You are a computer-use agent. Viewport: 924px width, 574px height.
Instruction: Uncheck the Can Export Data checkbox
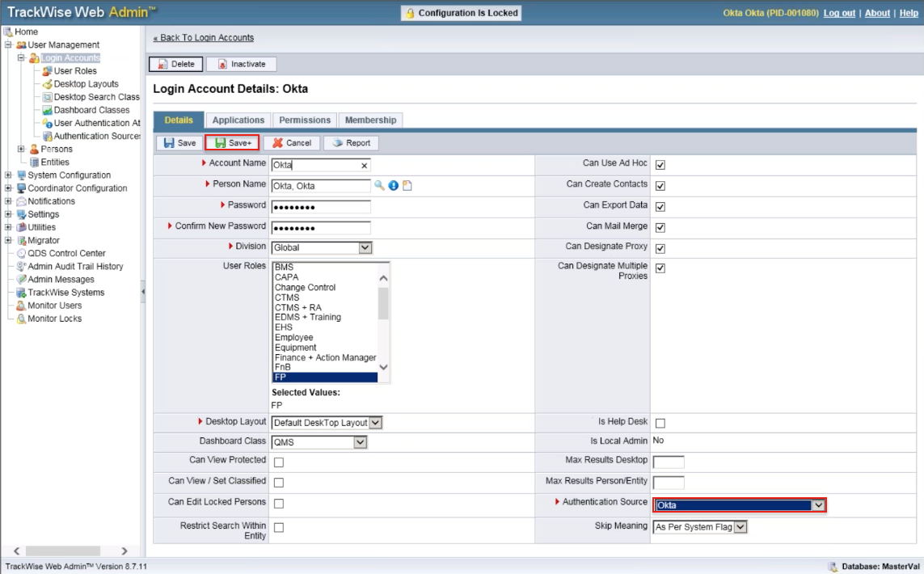[x=660, y=206]
